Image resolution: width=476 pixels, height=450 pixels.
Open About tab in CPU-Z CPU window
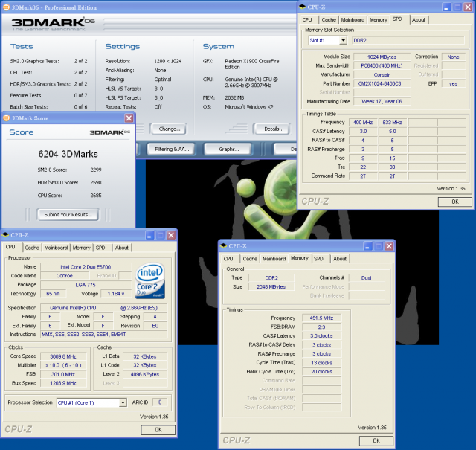122,248
